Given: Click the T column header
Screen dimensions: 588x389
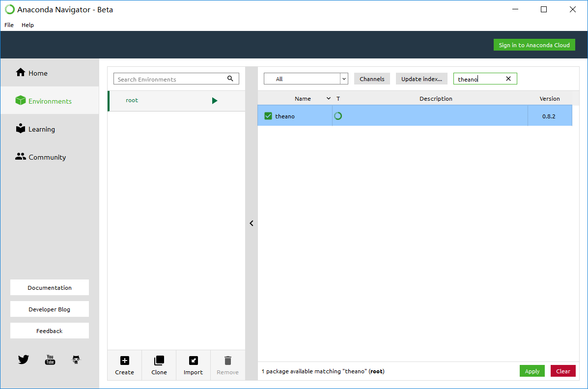Looking at the screenshot, I should click(x=338, y=98).
